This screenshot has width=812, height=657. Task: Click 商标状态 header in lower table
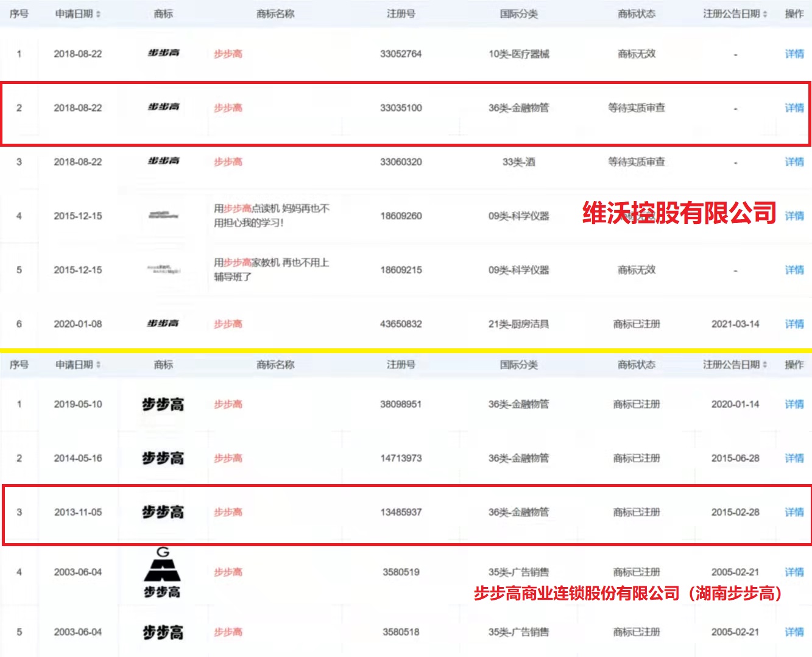coord(637,365)
